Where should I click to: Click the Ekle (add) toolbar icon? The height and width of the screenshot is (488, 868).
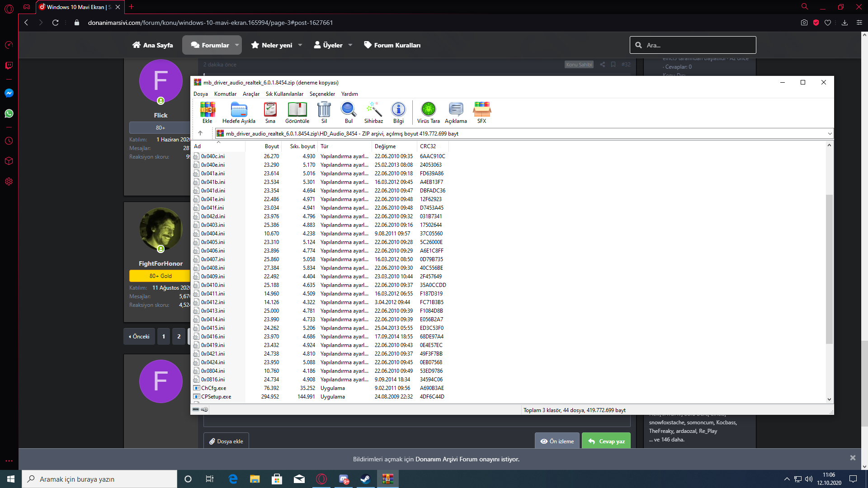(x=208, y=113)
